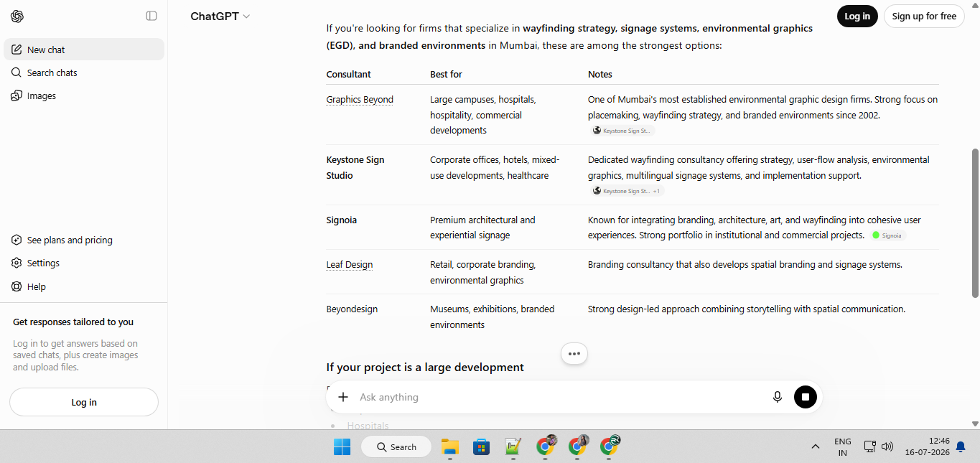
Task: Open the network status tray icon
Action: (869, 446)
